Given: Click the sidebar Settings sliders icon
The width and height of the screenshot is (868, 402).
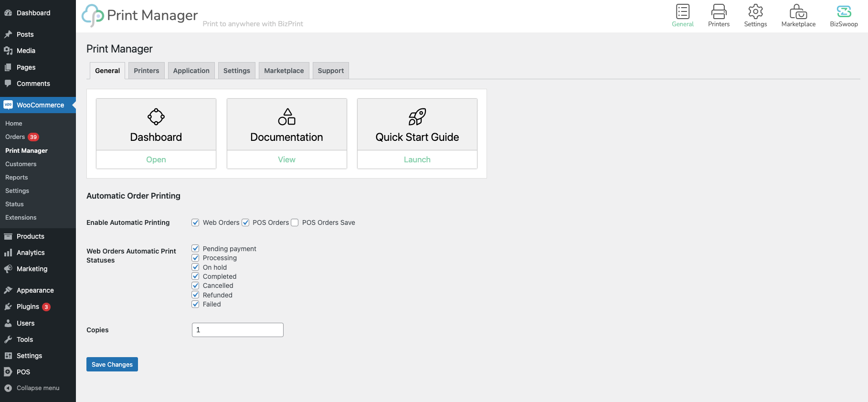Looking at the screenshot, I should (8, 356).
